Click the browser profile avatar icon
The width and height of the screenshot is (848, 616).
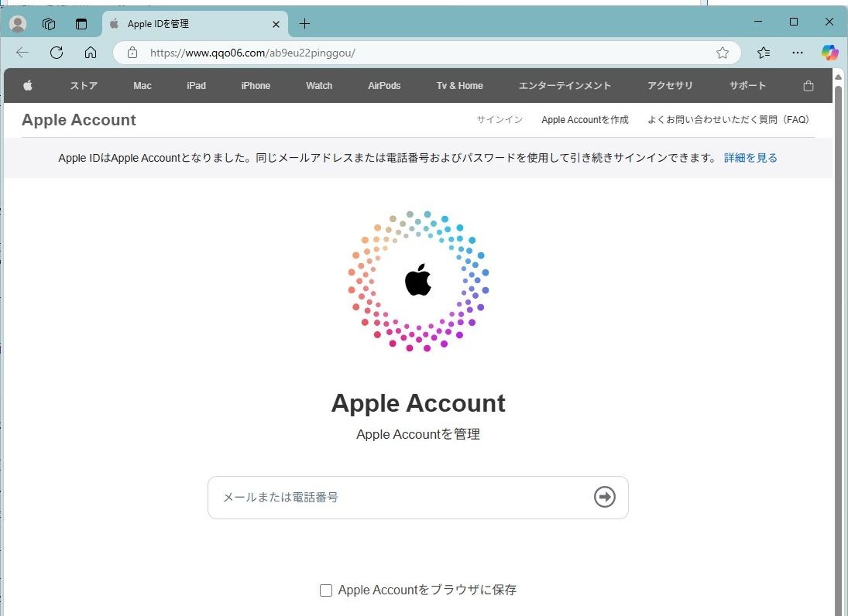coord(18,24)
